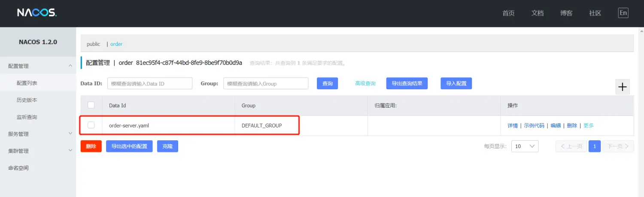644x197 pixels.
Task: Open 编辑 link for order-server.yaml
Action: point(556,126)
